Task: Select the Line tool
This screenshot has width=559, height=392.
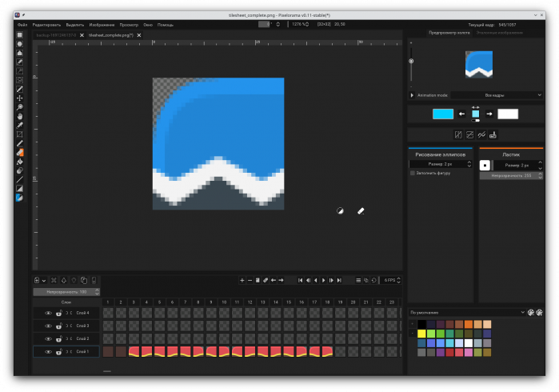Action: point(20,179)
